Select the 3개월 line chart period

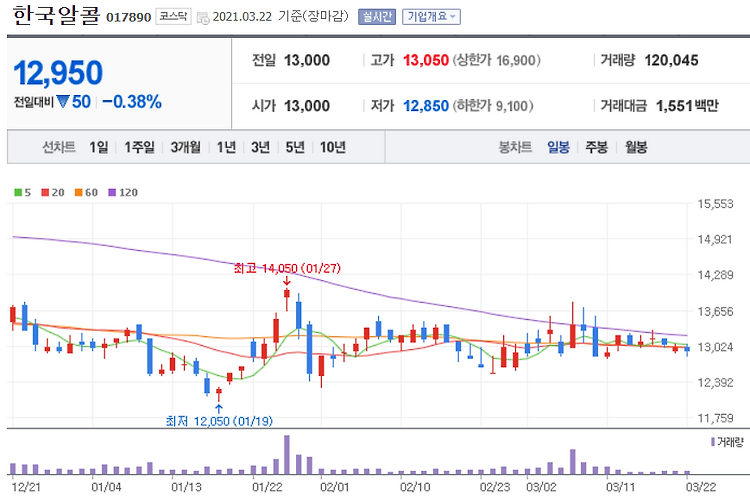[186, 147]
